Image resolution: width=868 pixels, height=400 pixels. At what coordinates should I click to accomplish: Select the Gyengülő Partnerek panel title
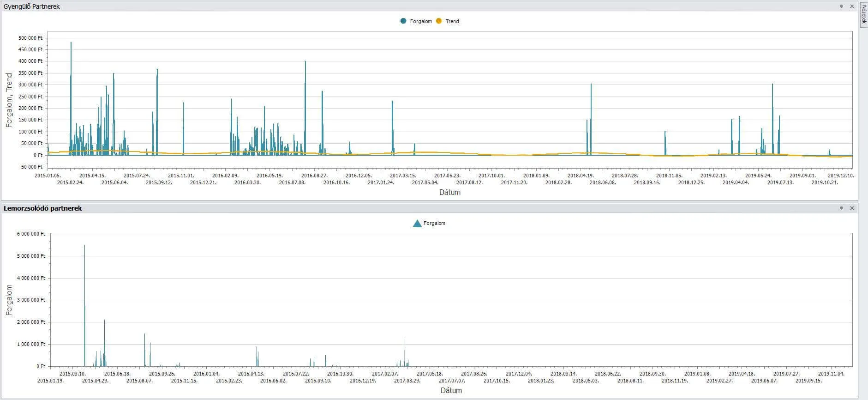point(32,6)
